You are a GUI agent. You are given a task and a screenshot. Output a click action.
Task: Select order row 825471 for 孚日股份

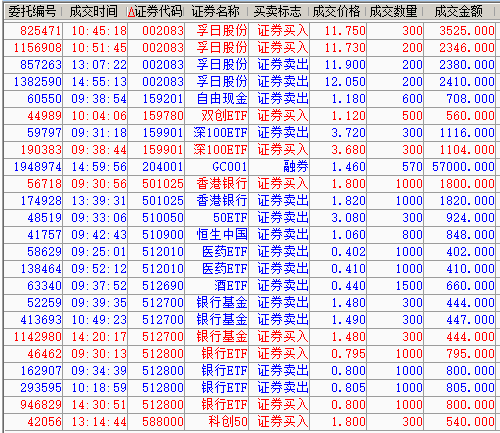[x=250, y=31]
